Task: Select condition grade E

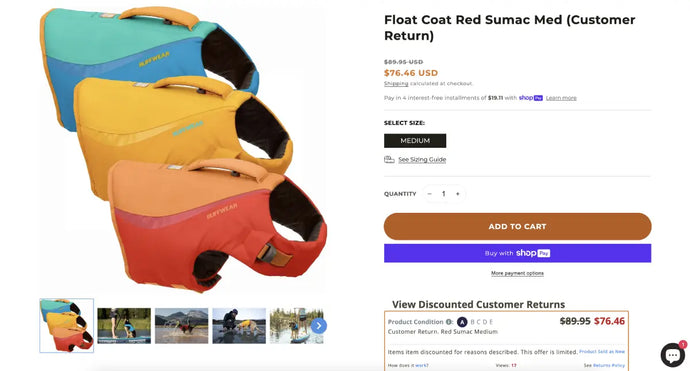Action: click(x=491, y=322)
